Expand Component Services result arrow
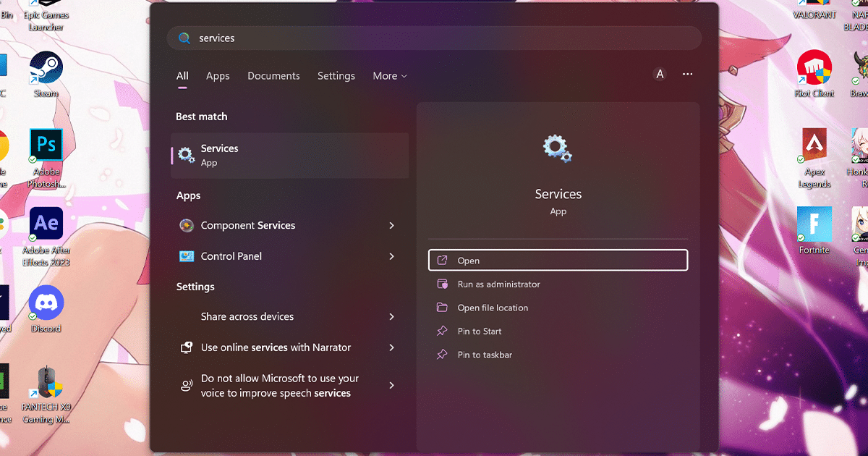This screenshot has width=868, height=456. click(x=391, y=226)
